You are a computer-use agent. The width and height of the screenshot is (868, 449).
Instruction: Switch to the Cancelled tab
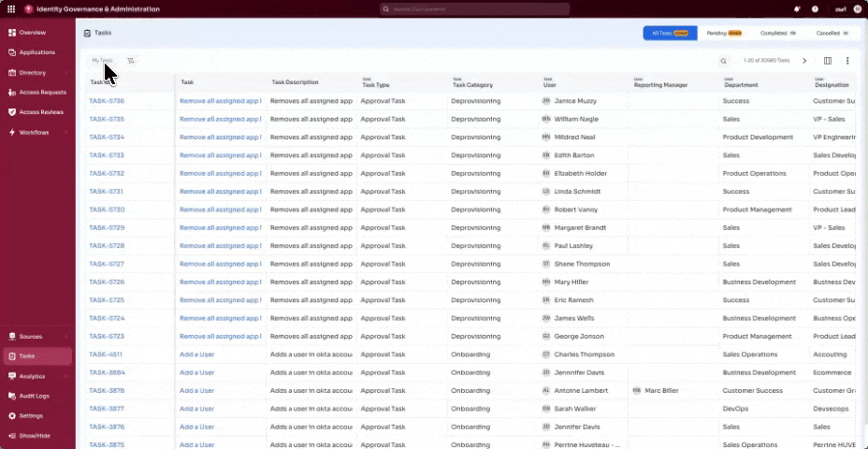coord(832,34)
